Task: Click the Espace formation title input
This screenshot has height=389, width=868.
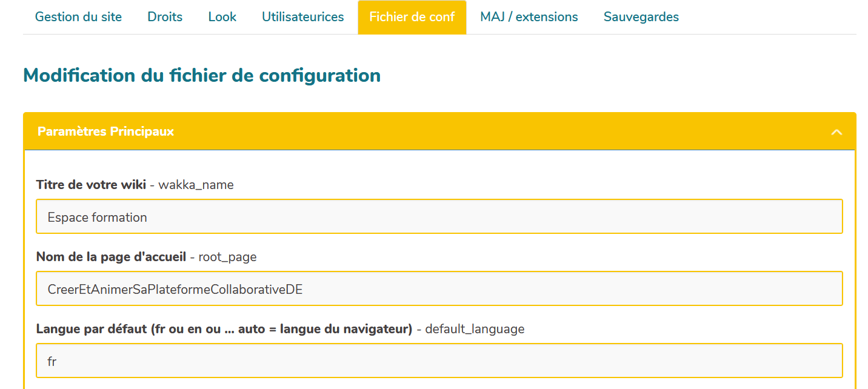Action: click(439, 216)
